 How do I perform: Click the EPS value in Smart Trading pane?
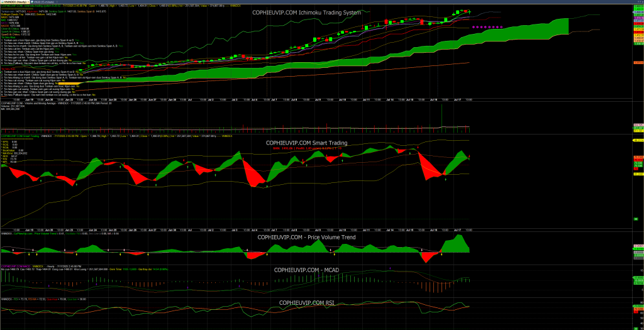pyautogui.click(x=9, y=141)
